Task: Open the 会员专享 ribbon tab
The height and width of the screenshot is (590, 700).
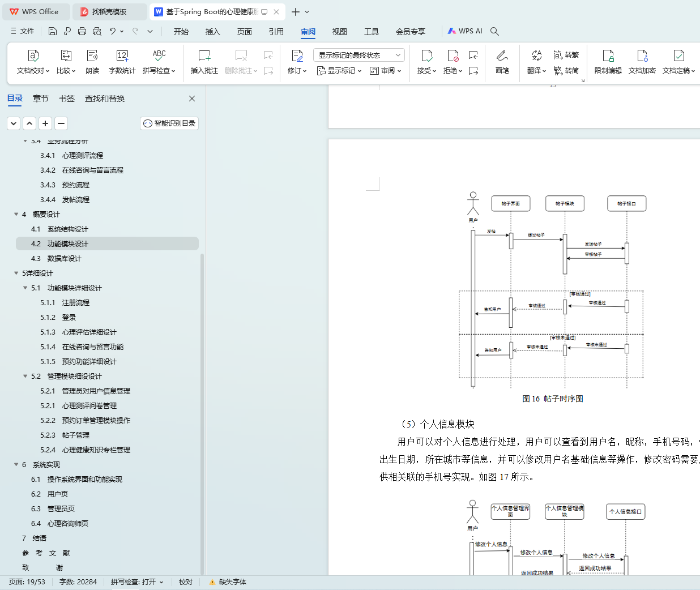Action: tap(411, 31)
